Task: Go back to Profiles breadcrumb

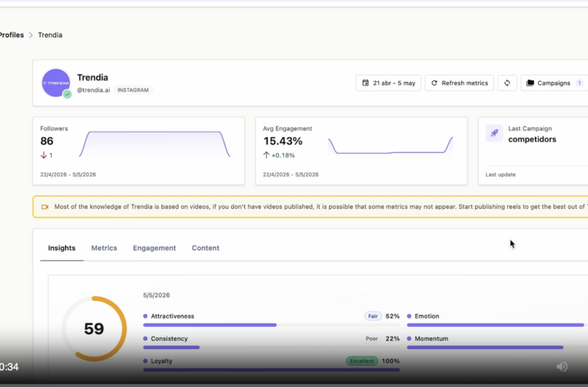Action: (12, 35)
